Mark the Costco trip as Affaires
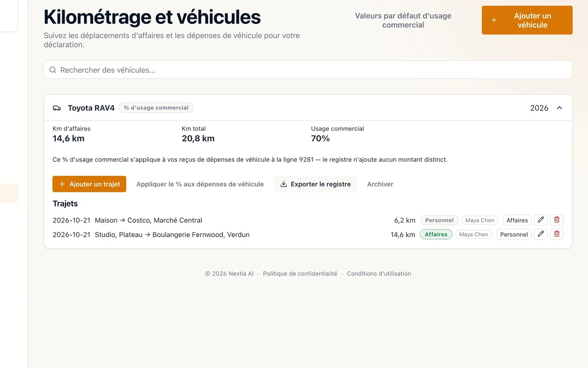This screenshot has width=588, height=368. pos(517,220)
